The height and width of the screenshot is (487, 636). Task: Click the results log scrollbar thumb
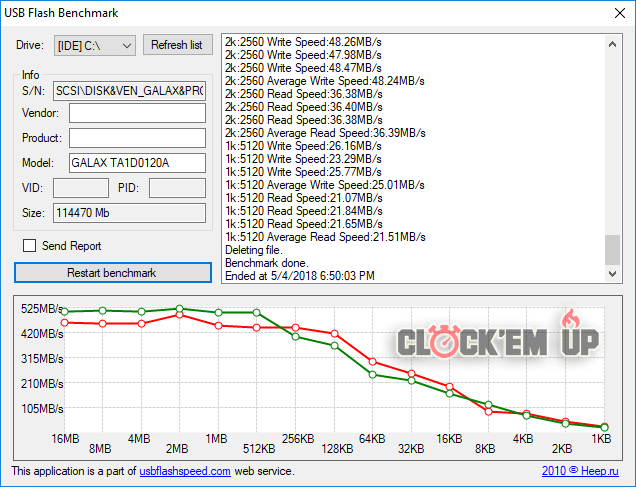[612, 249]
